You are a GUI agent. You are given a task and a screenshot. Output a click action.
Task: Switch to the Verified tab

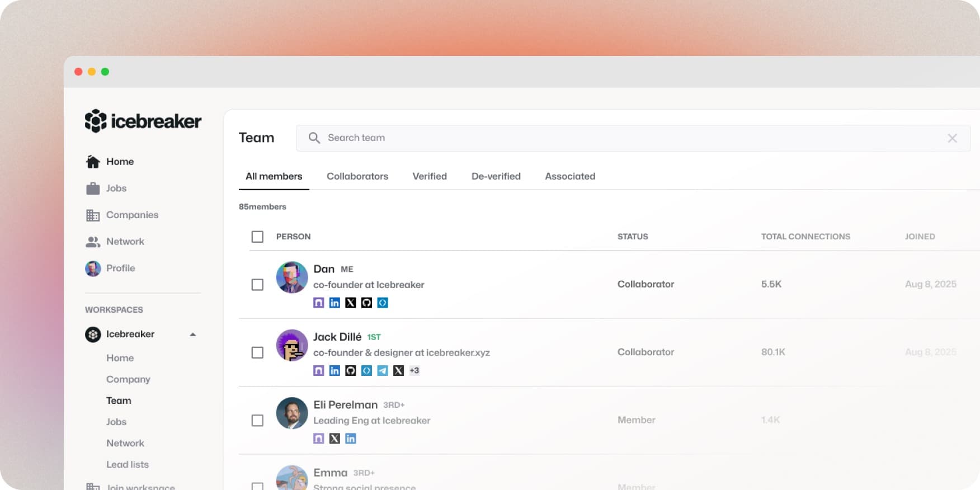click(x=430, y=176)
